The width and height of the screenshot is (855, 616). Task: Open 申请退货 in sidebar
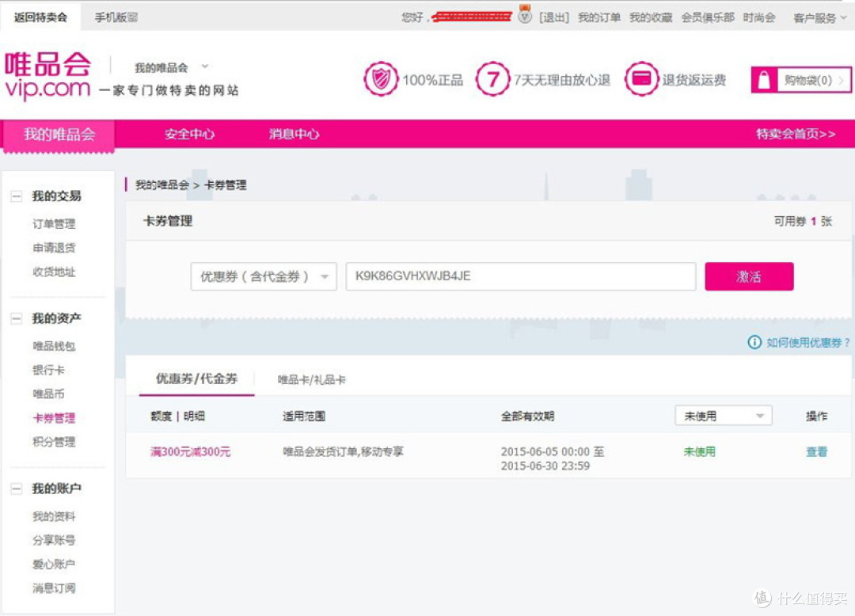[x=54, y=248]
